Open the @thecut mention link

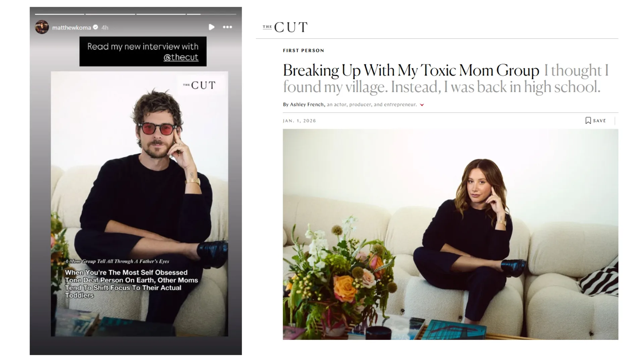tap(181, 57)
